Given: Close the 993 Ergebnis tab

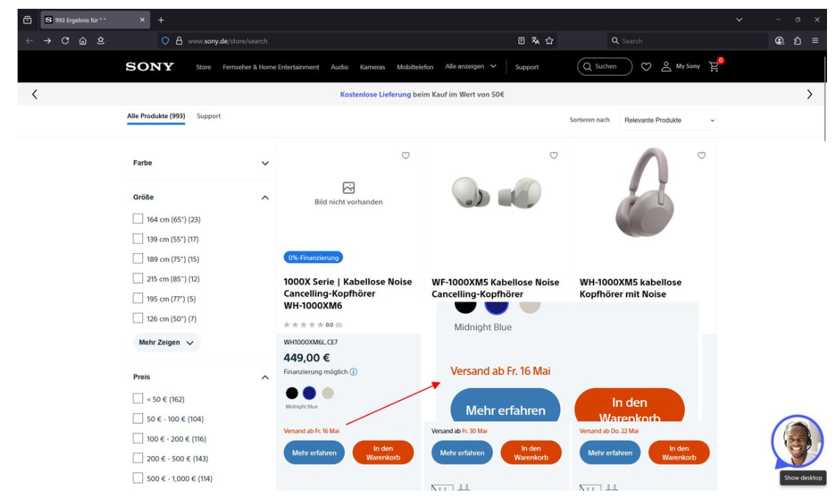Looking at the screenshot, I should pos(142,20).
